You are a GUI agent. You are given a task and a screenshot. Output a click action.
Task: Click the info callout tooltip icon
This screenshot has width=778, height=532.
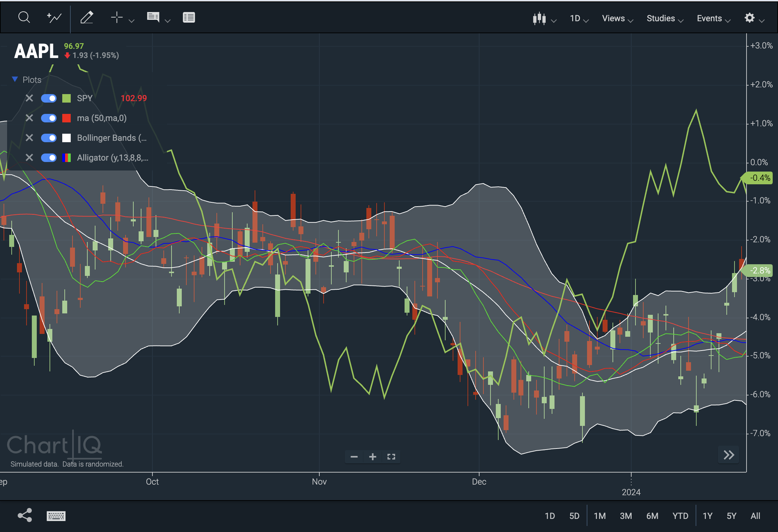(x=153, y=17)
